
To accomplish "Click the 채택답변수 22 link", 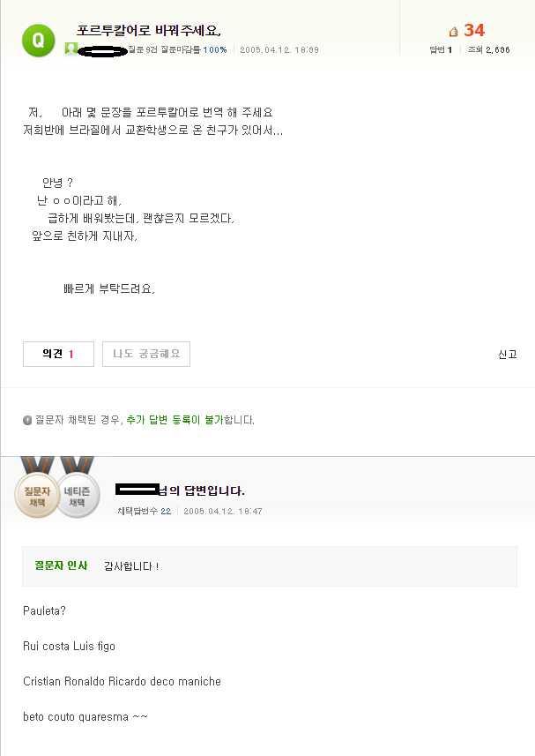I will (x=166, y=511).
